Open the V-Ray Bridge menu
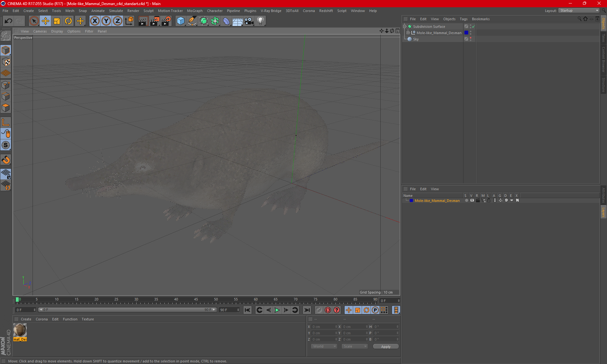Screen dimensions: 607x364 click(x=271, y=11)
